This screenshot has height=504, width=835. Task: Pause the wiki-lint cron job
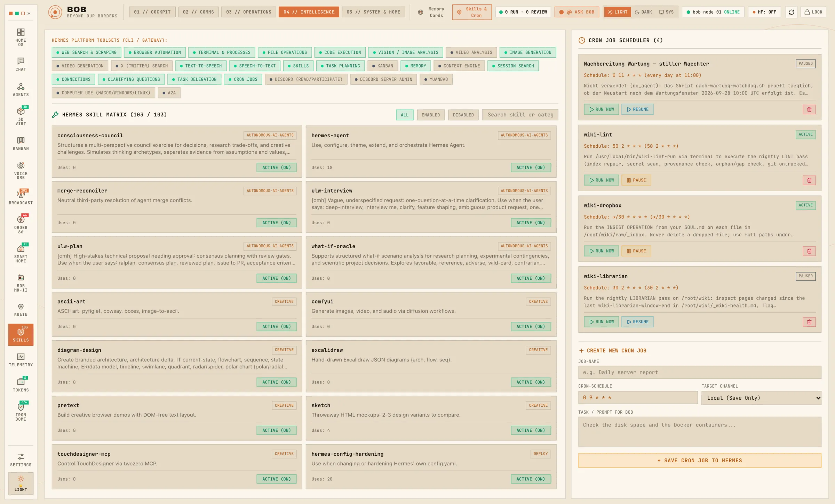point(636,180)
